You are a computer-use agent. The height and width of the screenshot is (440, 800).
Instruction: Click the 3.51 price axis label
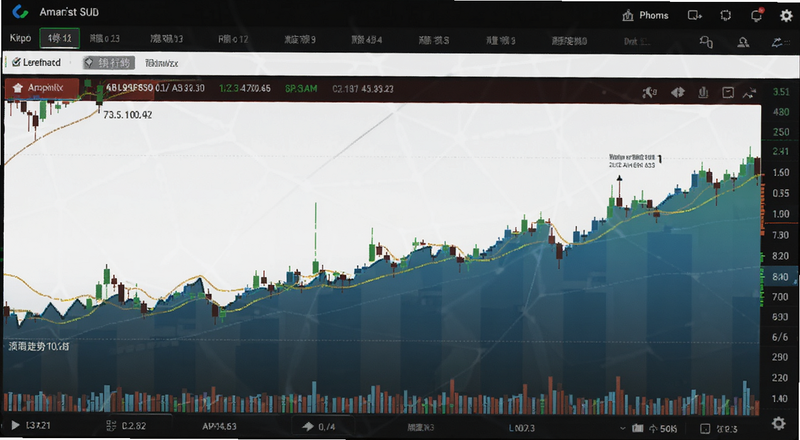[x=781, y=92]
